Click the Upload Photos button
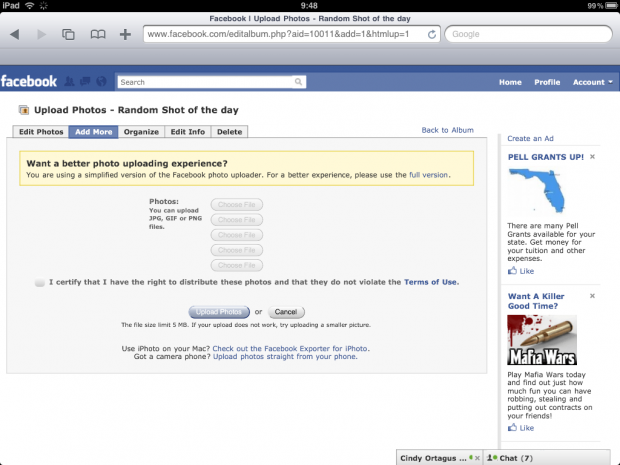 click(x=219, y=312)
